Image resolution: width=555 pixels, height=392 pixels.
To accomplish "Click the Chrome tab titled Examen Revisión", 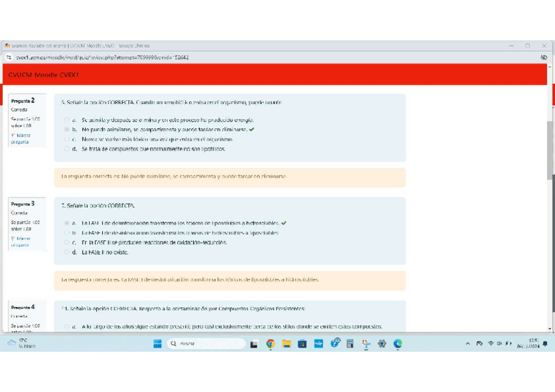I will click(x=79, y=46).
